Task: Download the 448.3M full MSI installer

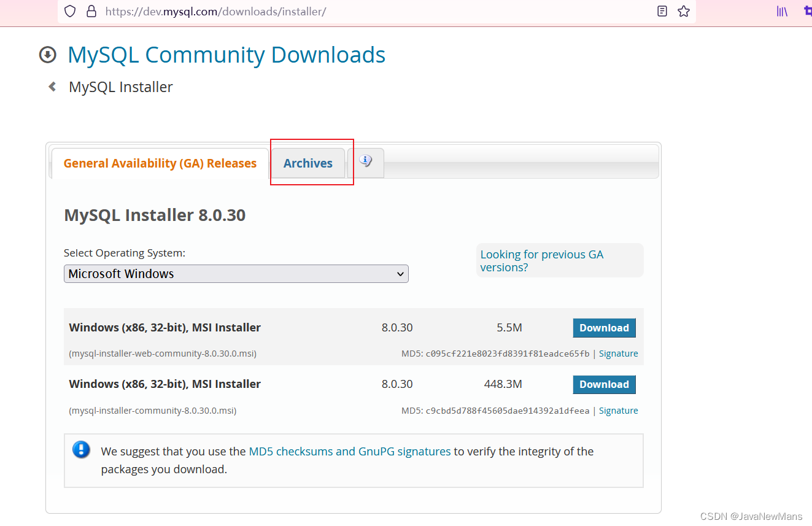Action: (x=605, y=384)
